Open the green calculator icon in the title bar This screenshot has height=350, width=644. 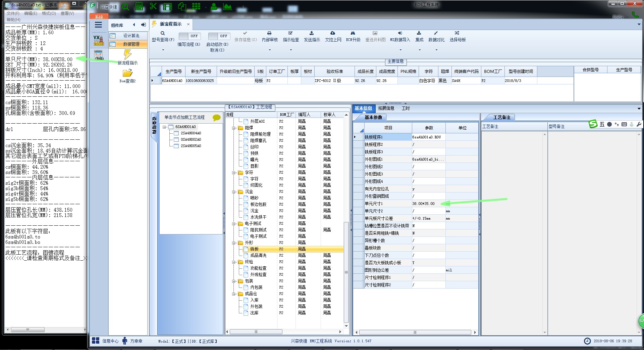139,6
